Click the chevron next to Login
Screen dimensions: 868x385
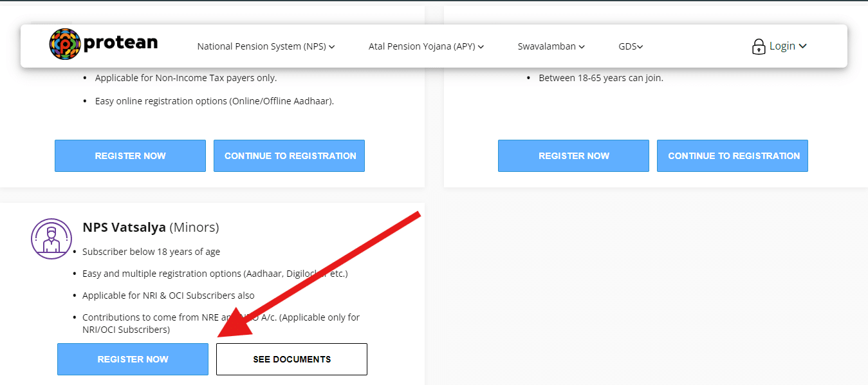[x=804, y=46]
